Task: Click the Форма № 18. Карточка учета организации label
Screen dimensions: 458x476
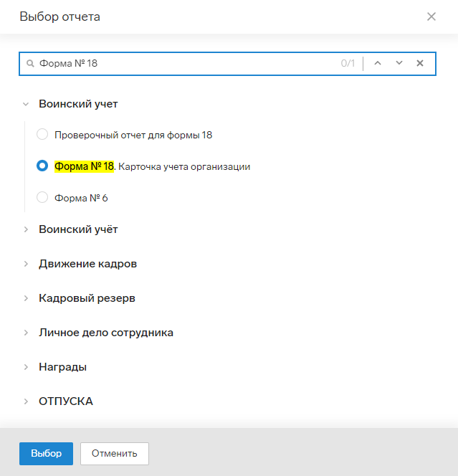Action: click(153, 166)
